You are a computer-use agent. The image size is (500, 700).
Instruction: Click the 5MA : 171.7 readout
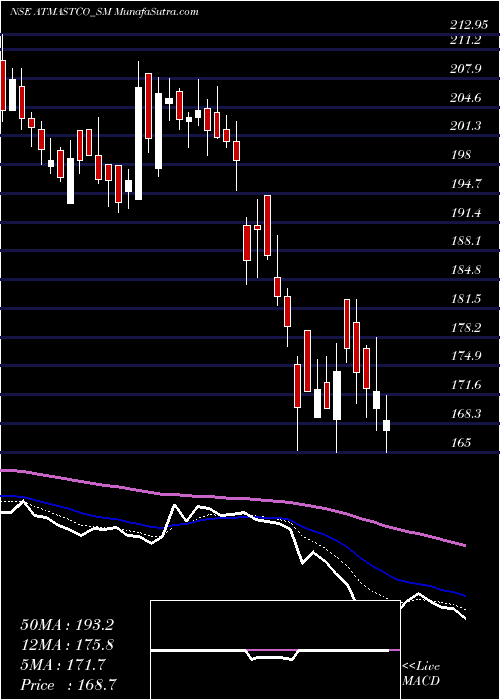(x=62, y=665)
